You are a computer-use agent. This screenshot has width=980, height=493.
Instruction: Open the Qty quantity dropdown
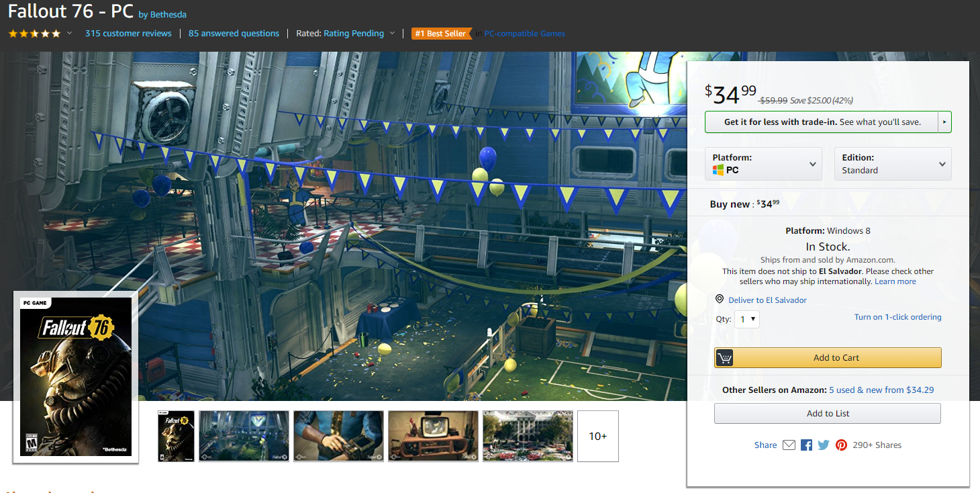point(747,320)
